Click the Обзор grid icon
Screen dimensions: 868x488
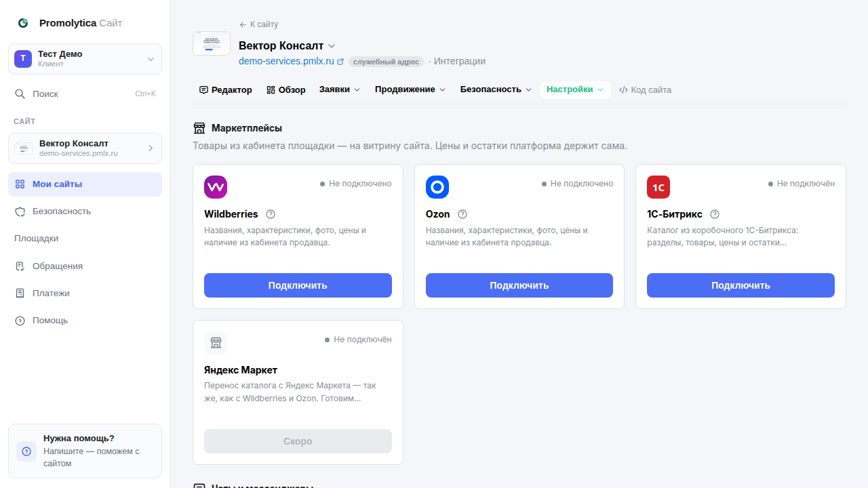(271, 90)
